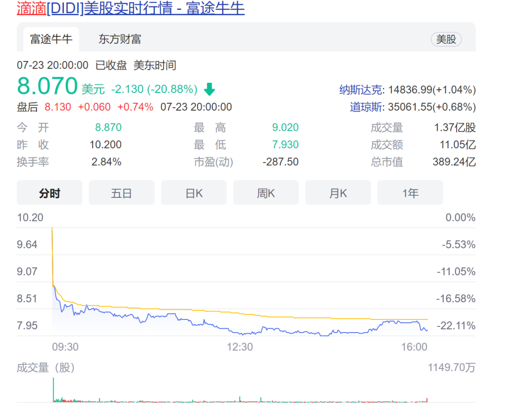The image size is (532, 403).
Task: Click the 9.64 price axis label
Action: pyautogui.click(x=27, y=245)
